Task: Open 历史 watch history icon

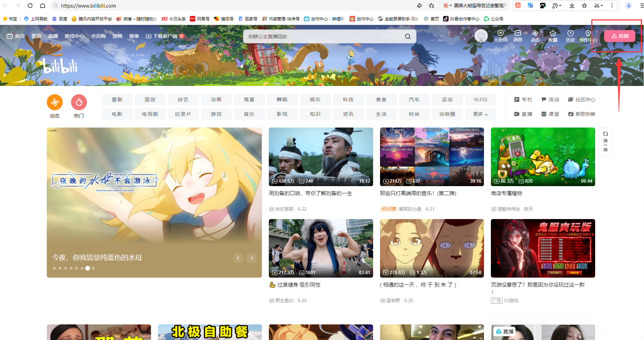Action: tap(570, 36)
